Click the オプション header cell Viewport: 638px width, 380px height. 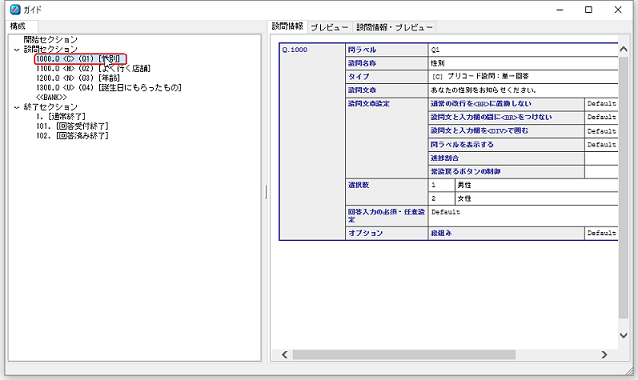click(387, 233)
